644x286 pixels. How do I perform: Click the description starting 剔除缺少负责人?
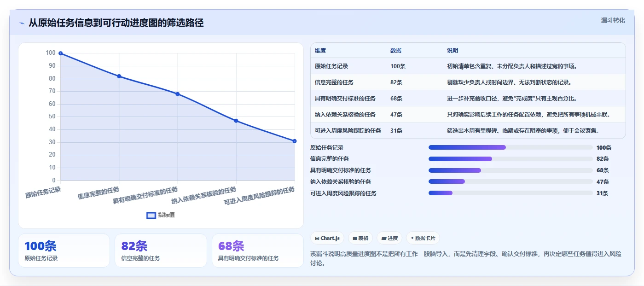509,82
